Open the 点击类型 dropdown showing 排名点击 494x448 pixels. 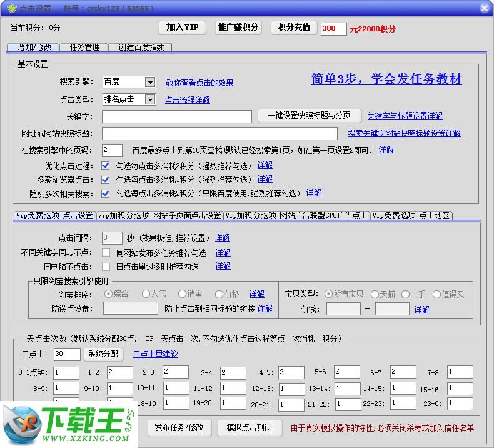(129, 99)
